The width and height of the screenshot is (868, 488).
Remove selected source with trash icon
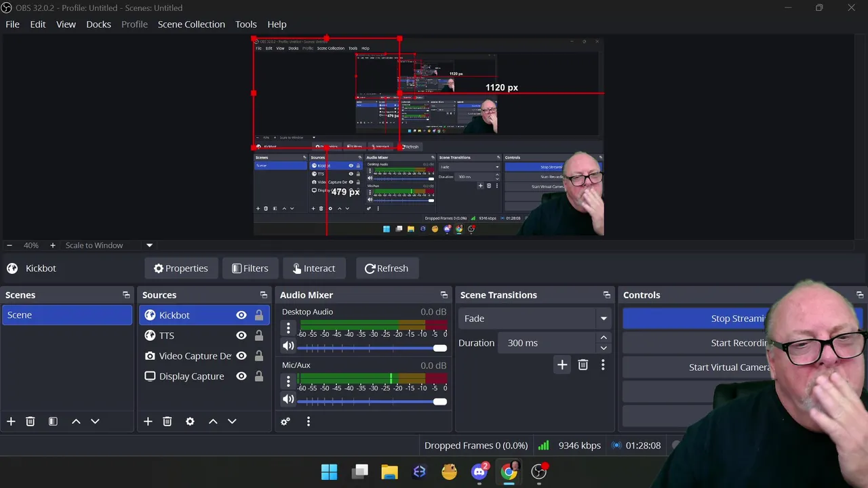[167, 422]
